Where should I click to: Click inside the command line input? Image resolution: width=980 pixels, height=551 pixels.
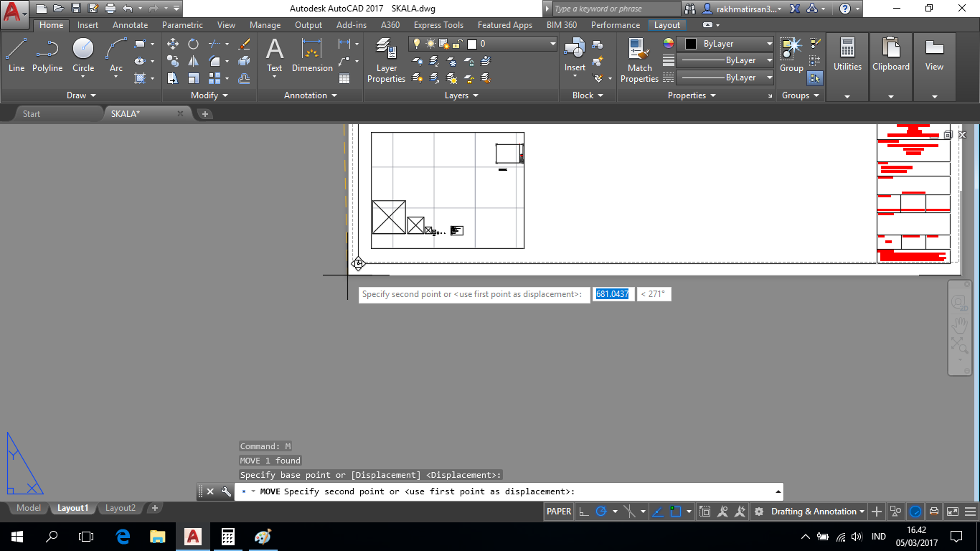(x=502, y=491)
